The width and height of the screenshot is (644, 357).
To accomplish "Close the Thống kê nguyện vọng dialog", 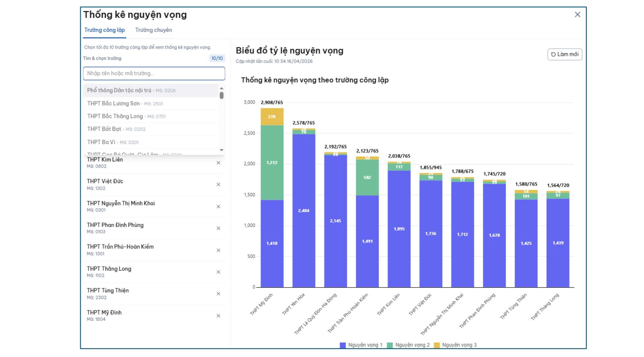I will 577,14.
